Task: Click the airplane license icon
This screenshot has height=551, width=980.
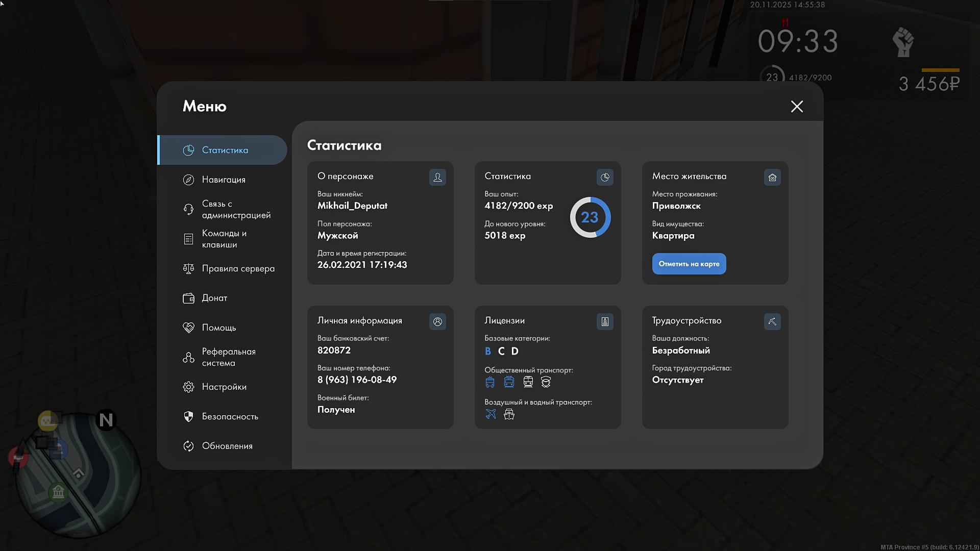Action: click(491, 414)
